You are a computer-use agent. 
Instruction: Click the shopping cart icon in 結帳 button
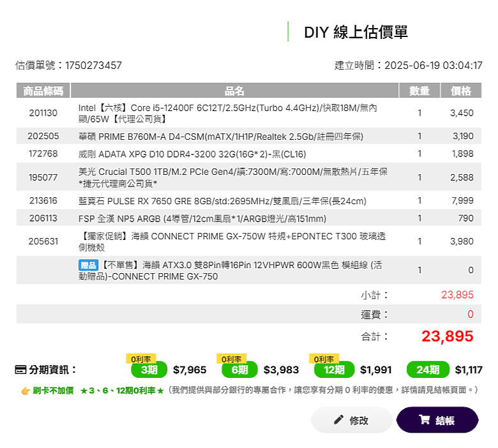pyautogui.click(x=424, y=420)
